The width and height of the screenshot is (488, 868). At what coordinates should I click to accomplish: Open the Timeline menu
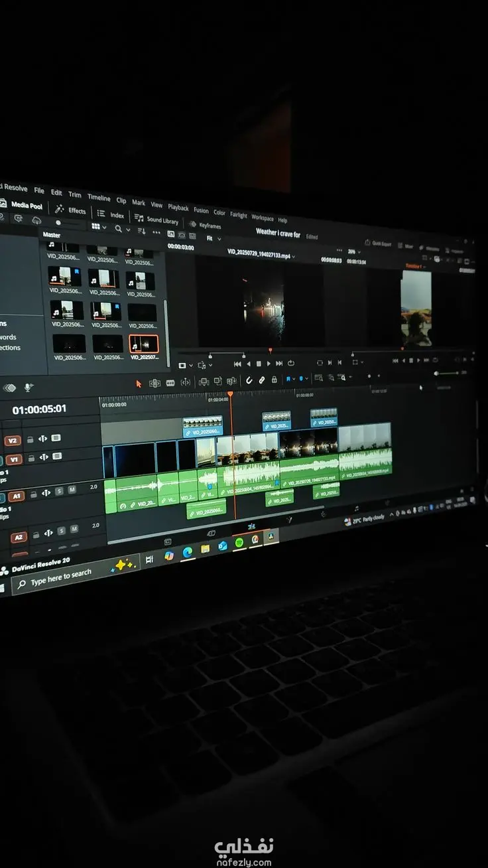[x=99, y=197]
